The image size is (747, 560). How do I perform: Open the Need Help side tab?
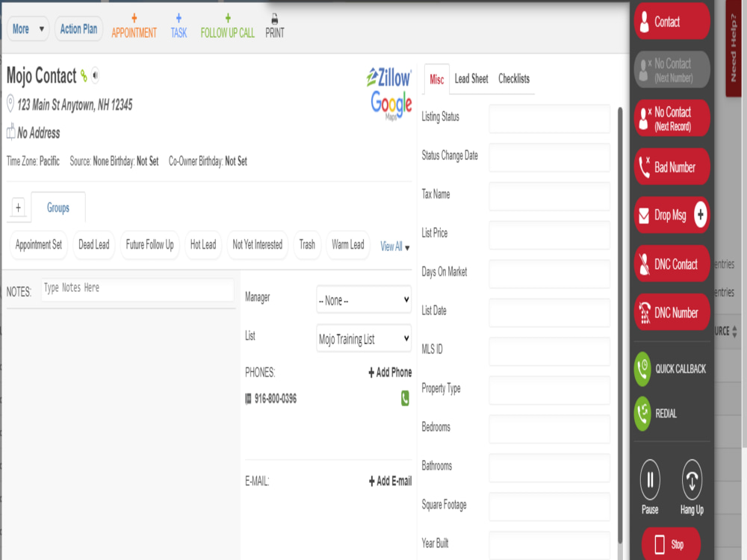click(734, 49)
